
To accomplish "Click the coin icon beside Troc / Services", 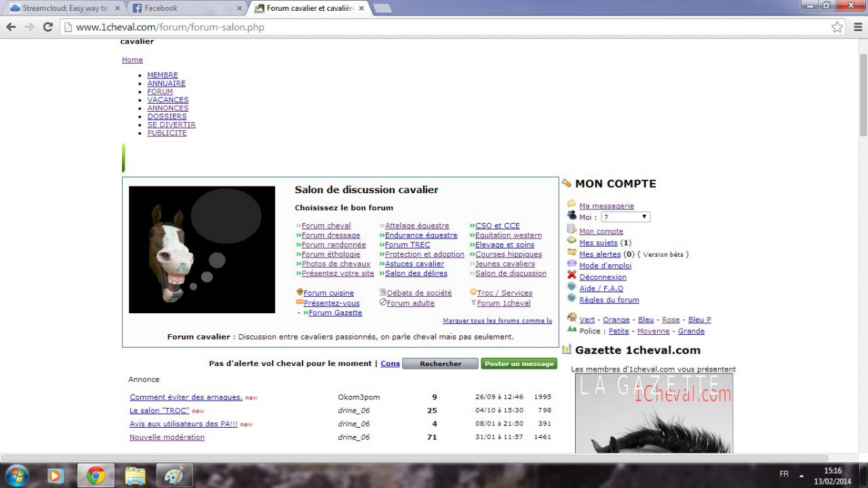I will click(473, 292).
